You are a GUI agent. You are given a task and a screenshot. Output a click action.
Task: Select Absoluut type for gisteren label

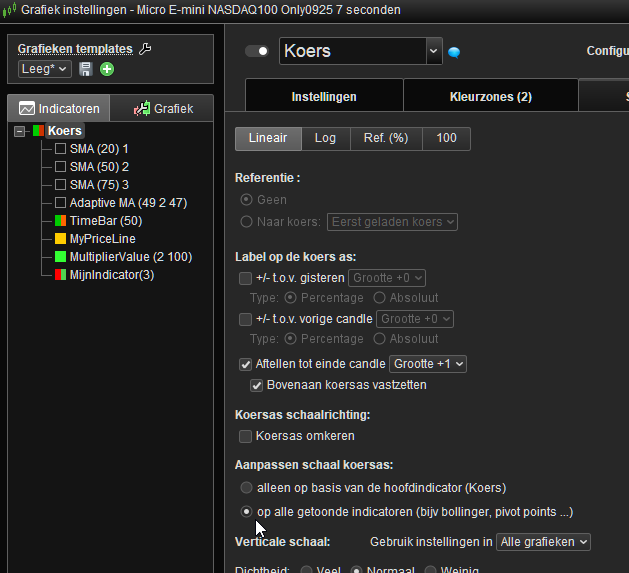[379, 298]
